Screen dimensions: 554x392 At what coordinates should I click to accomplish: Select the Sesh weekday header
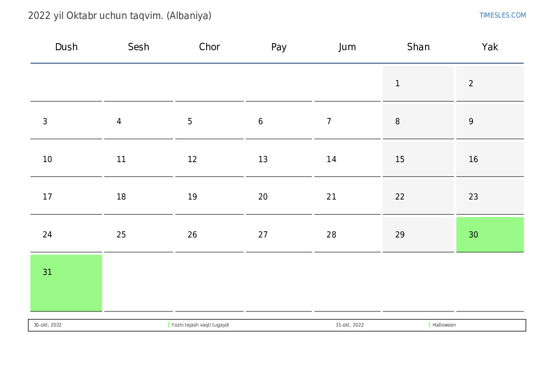coord(138,47)
